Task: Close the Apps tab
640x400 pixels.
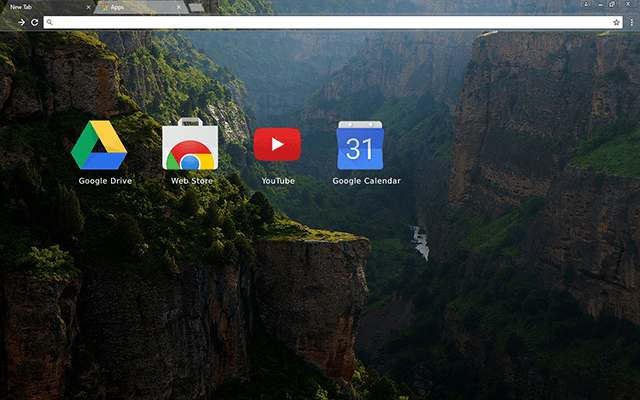Action: pyautogui.click(x=180, y=6)
